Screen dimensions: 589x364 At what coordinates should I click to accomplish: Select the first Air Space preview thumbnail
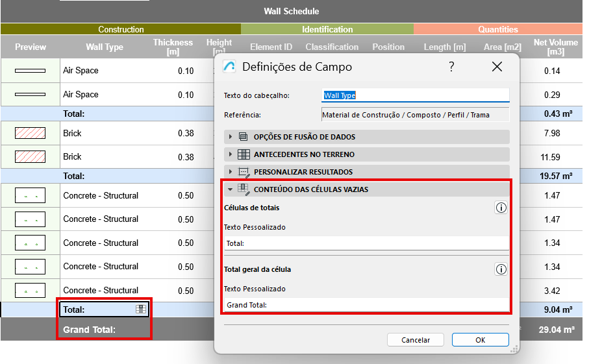pos(30,71)
